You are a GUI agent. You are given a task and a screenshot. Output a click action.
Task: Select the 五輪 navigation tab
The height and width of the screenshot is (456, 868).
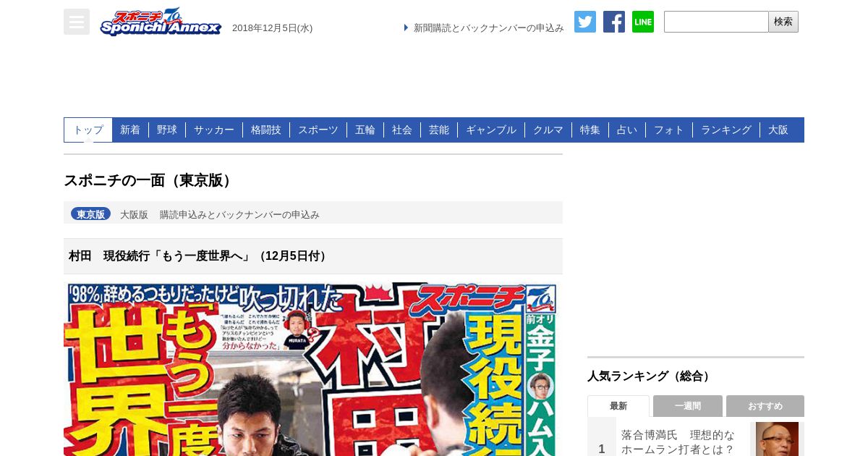click(365, 130)
